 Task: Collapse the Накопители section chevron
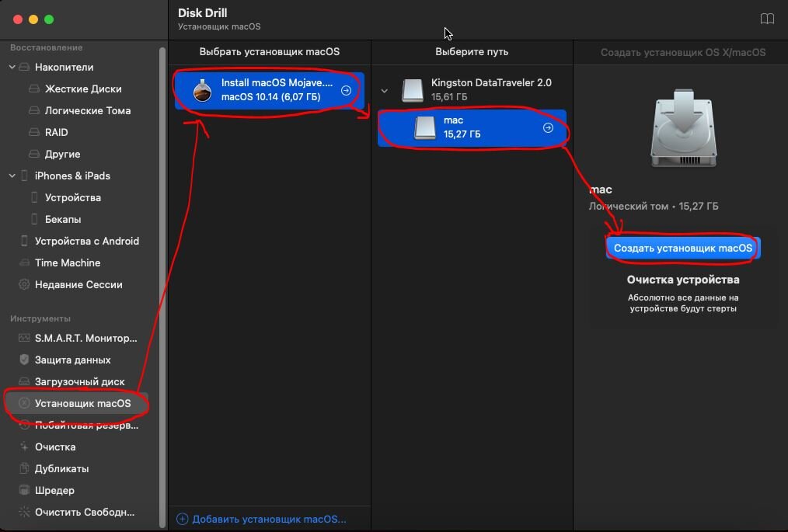click(x=12, y=67)
